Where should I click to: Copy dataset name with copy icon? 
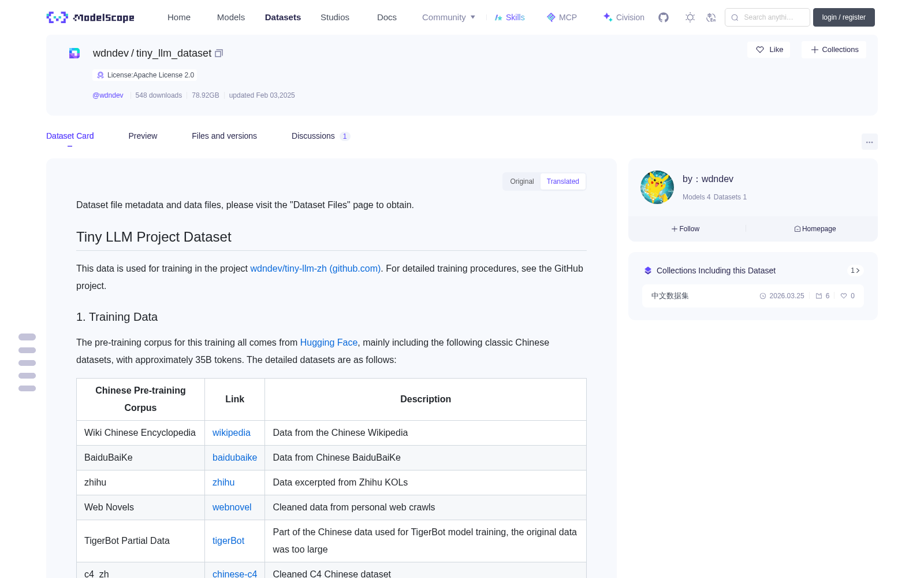[219, 53]
